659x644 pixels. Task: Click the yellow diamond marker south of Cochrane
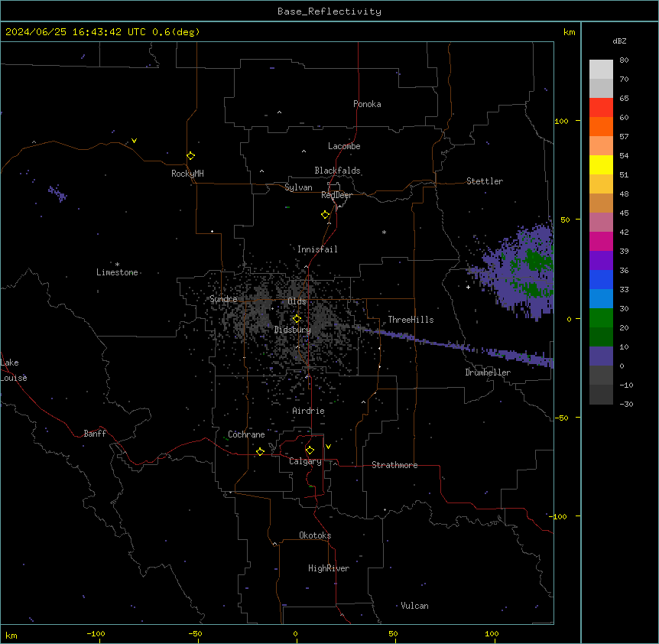click(x=260, y=451)
